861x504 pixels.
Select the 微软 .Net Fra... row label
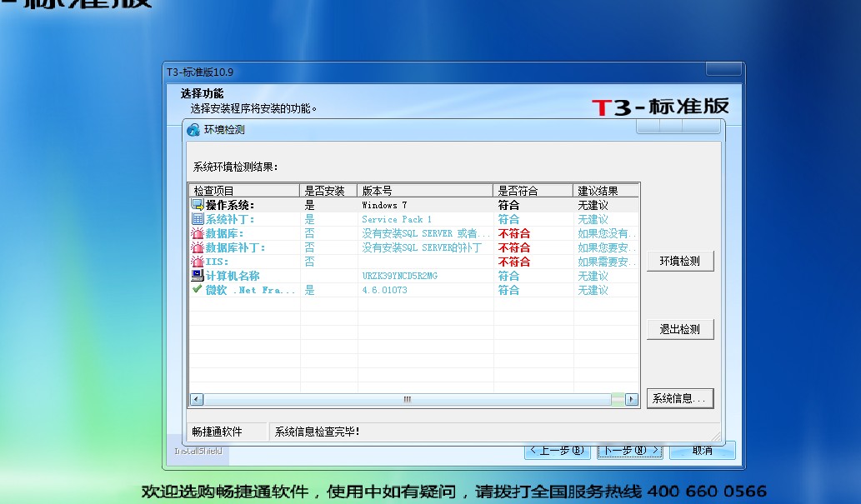click(x=251, y=290)
